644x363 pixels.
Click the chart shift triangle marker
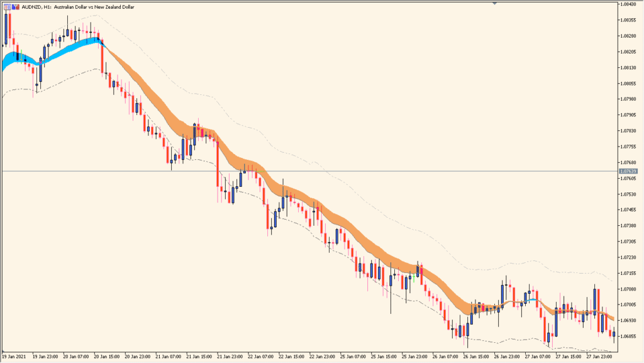(494, 3)
